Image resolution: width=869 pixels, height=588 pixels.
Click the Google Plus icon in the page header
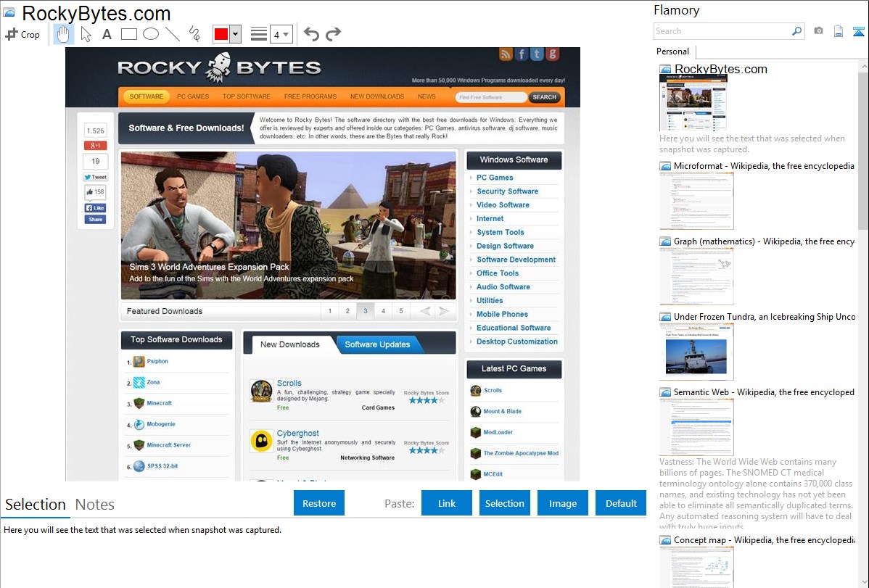[552, 54]
